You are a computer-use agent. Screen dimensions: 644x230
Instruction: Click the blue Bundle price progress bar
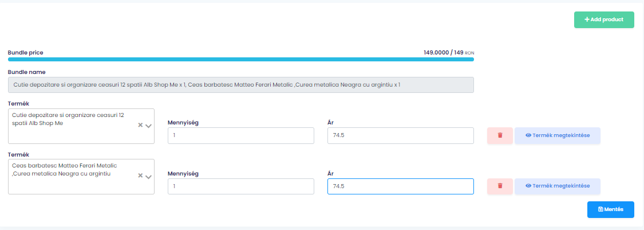click(240, 59)
